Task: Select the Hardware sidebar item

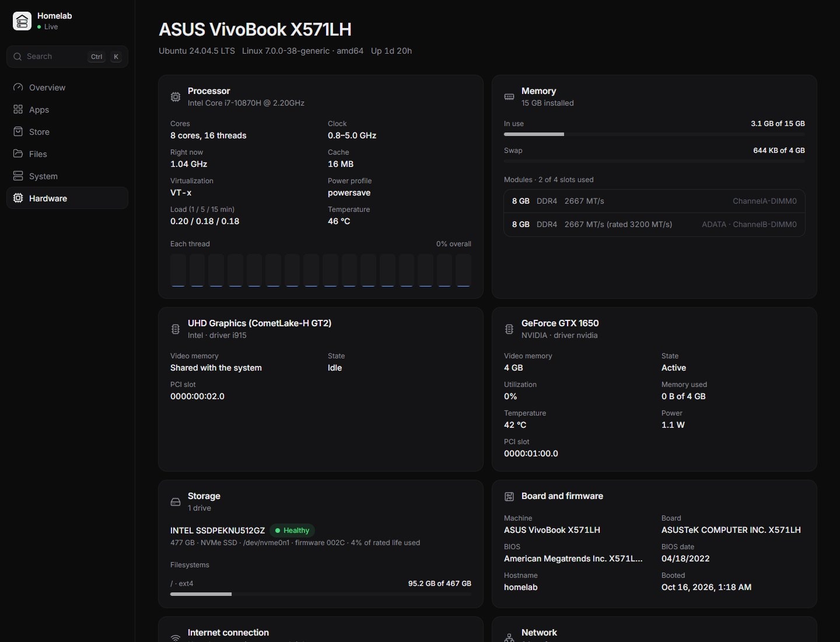Action: pyautogui.click(x=67, y=198)
